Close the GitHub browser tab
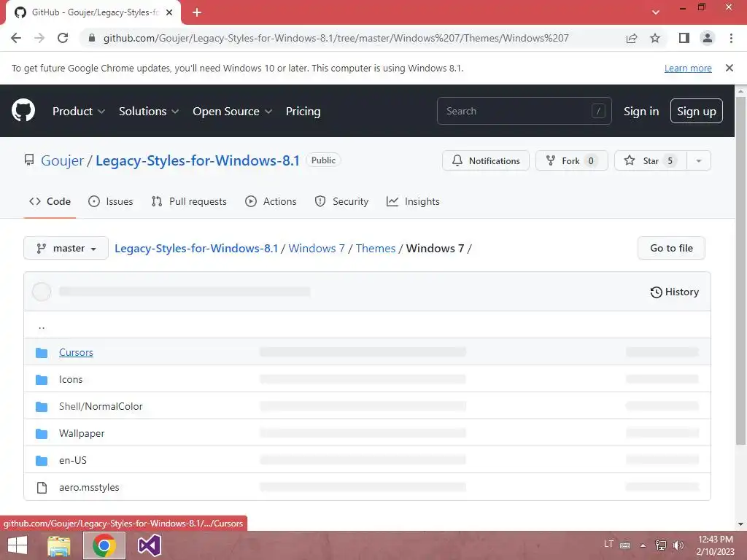 click(x=169, y=12)
